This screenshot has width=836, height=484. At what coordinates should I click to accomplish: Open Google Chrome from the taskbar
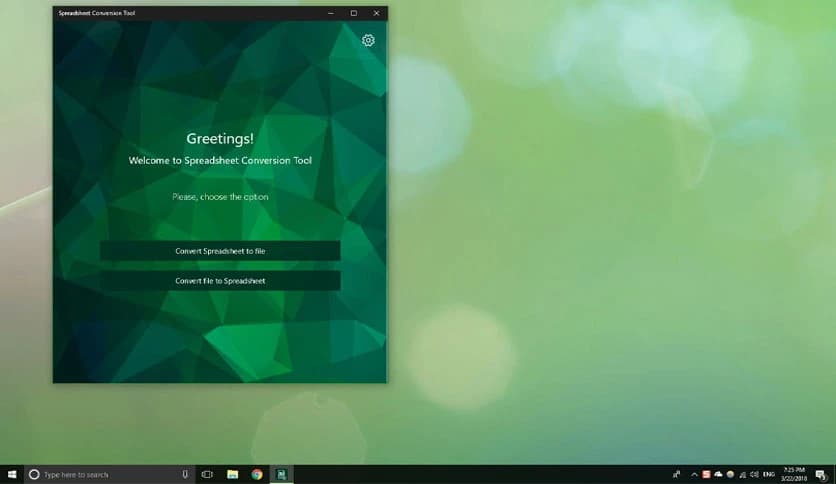pos(257,474)
